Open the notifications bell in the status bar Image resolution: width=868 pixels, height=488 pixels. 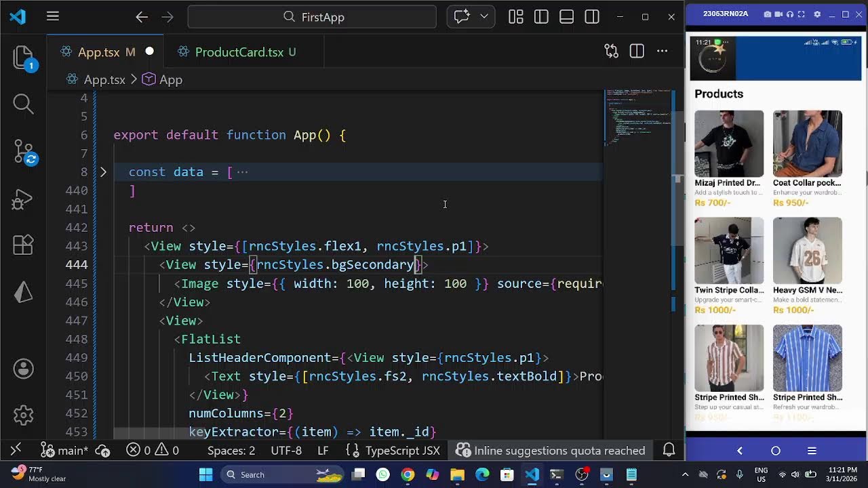(x=669, y=450)
